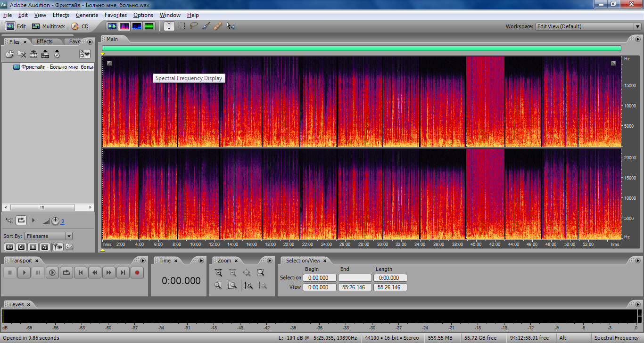Click the Fast Forward transport button
The image size is (644, 343).
(109, 272)
